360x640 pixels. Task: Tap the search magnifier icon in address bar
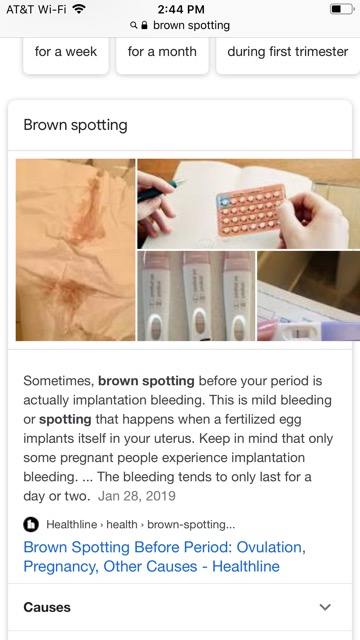coord(133,26)
